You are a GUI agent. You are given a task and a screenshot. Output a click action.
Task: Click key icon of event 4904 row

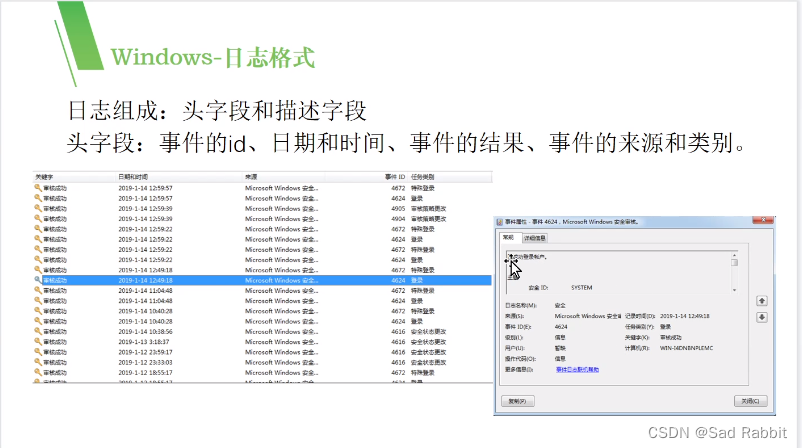point(38,218)
